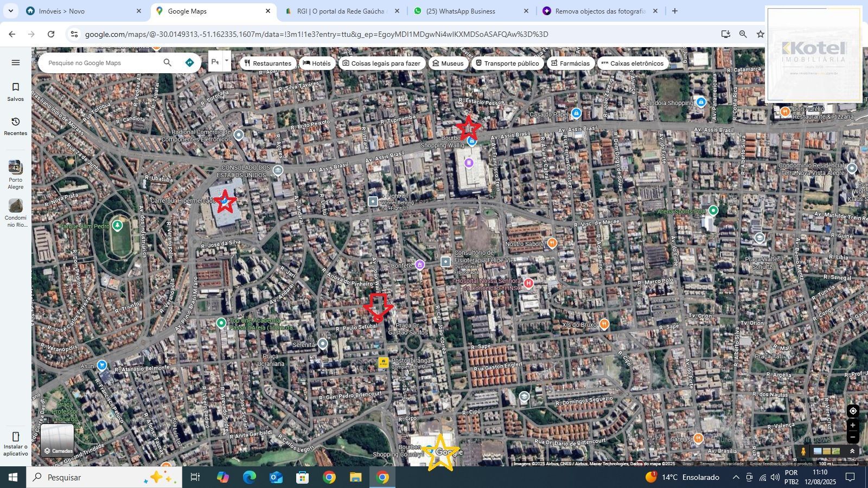Open Task View on the taskbar
Screen dimensions: 868x488
click(195, 477)
